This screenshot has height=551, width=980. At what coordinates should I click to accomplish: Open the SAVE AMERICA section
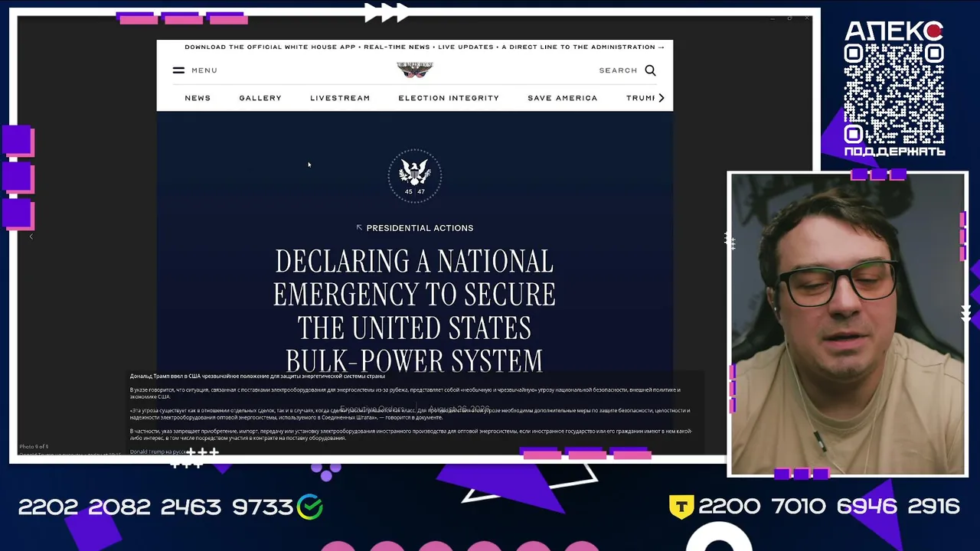[x=562, y=98]
